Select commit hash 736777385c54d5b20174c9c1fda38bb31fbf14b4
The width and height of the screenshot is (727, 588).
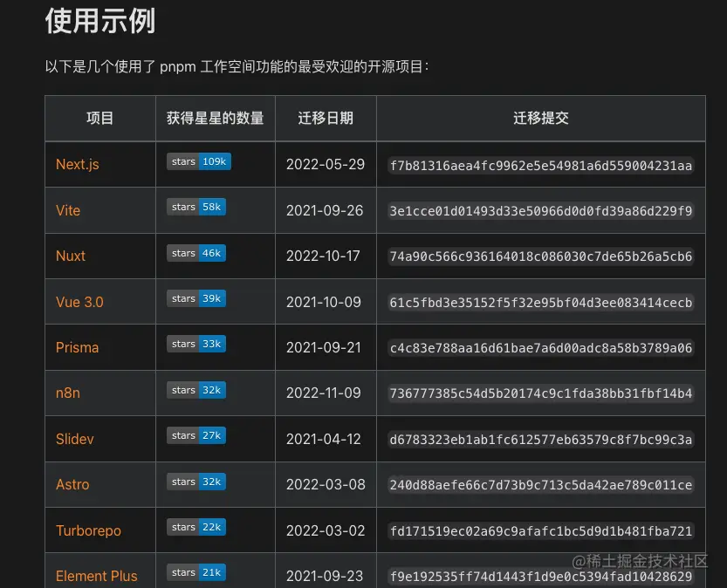point(540,393)
